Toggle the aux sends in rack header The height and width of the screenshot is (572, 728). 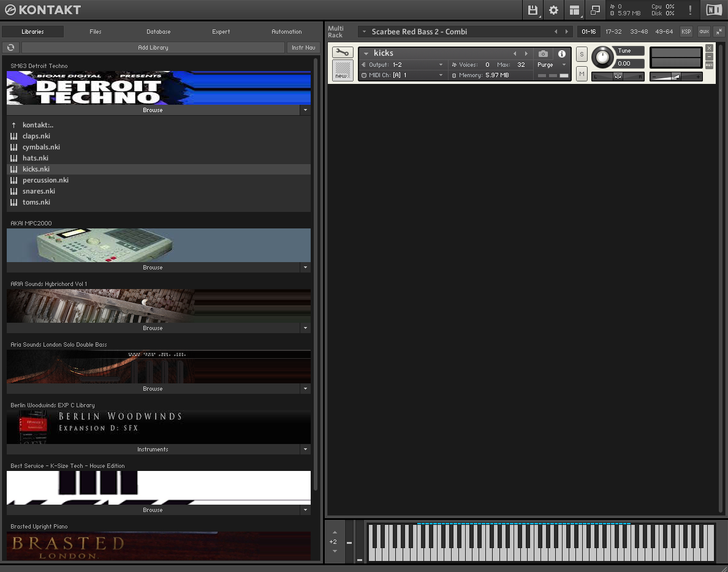pyautogui.click(x=704, y=32)
